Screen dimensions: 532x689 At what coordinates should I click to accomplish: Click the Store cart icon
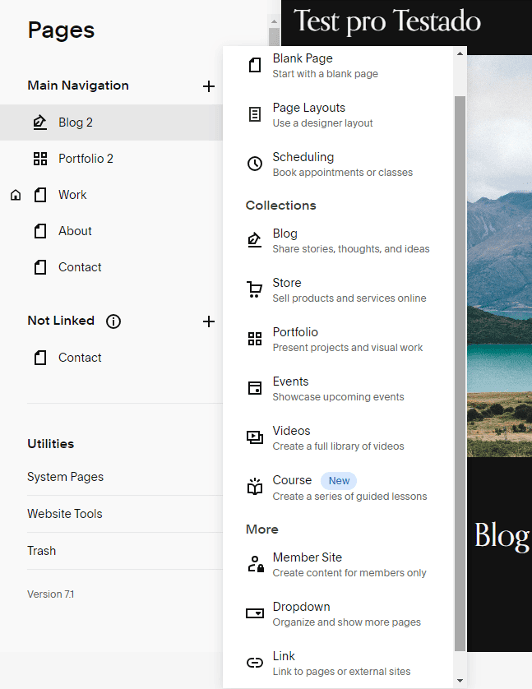click(x=254, y=290)
